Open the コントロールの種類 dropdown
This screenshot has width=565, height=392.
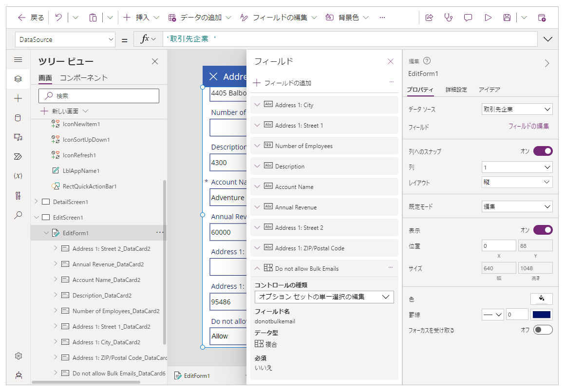click(x=324, y=297)
